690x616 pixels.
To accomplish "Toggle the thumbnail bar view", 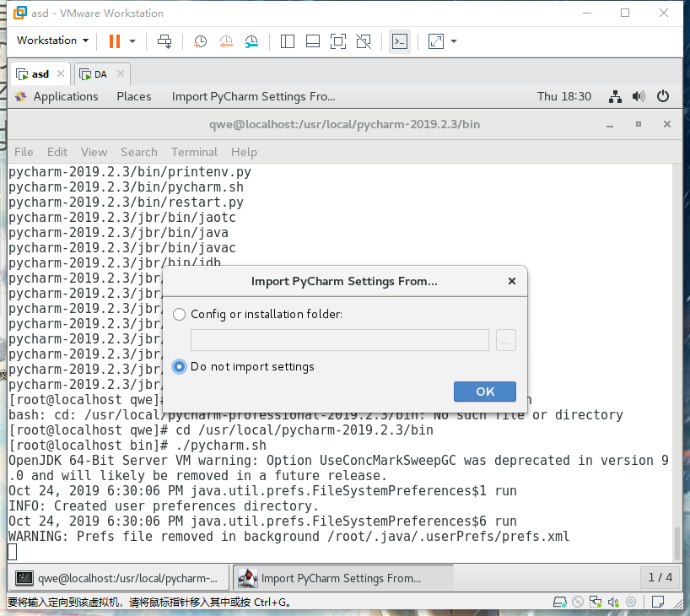I will pos(313,41).
